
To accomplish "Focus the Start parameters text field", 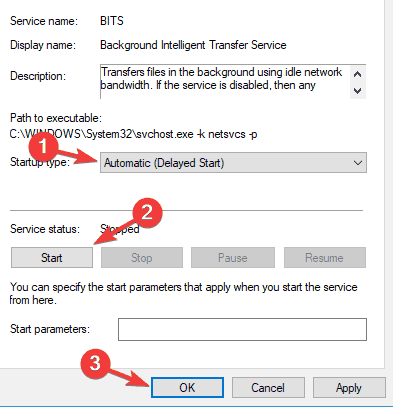I will (242, 329).
